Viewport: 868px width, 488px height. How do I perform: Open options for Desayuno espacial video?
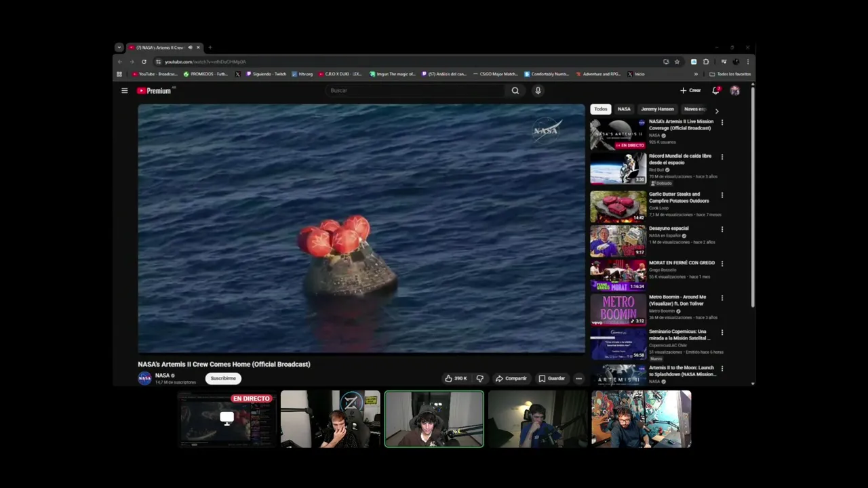click(722, 230)
